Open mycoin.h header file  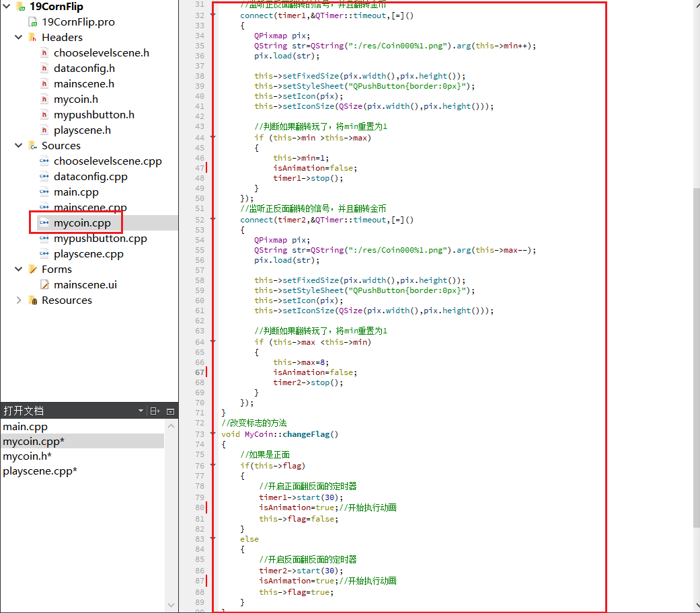[x=76, y=99]
